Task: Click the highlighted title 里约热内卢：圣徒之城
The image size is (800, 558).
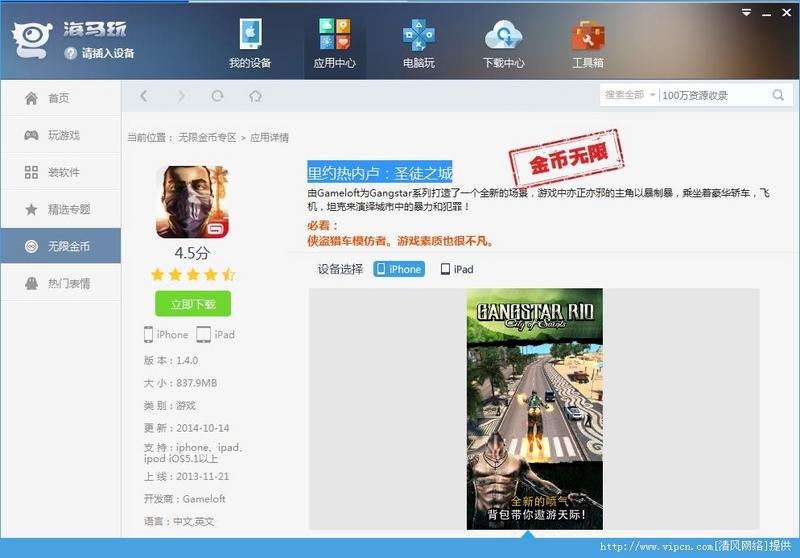Action: [380, 173]
